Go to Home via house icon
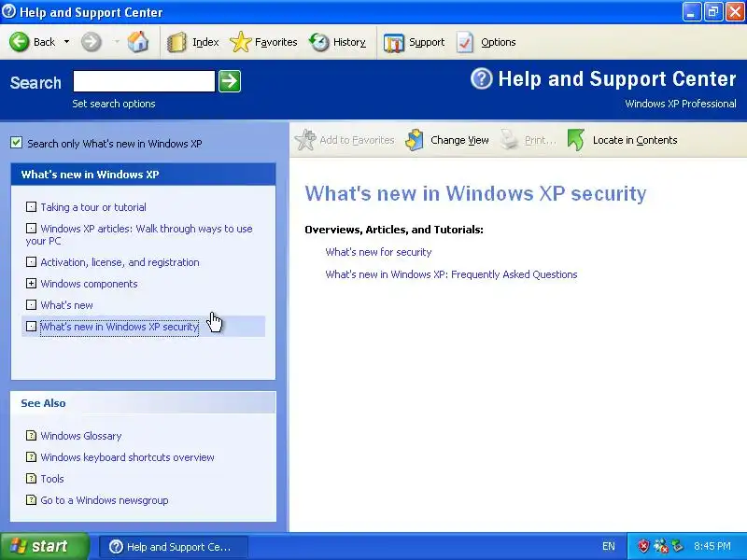 pyautogui.click(x=137, y=42)
